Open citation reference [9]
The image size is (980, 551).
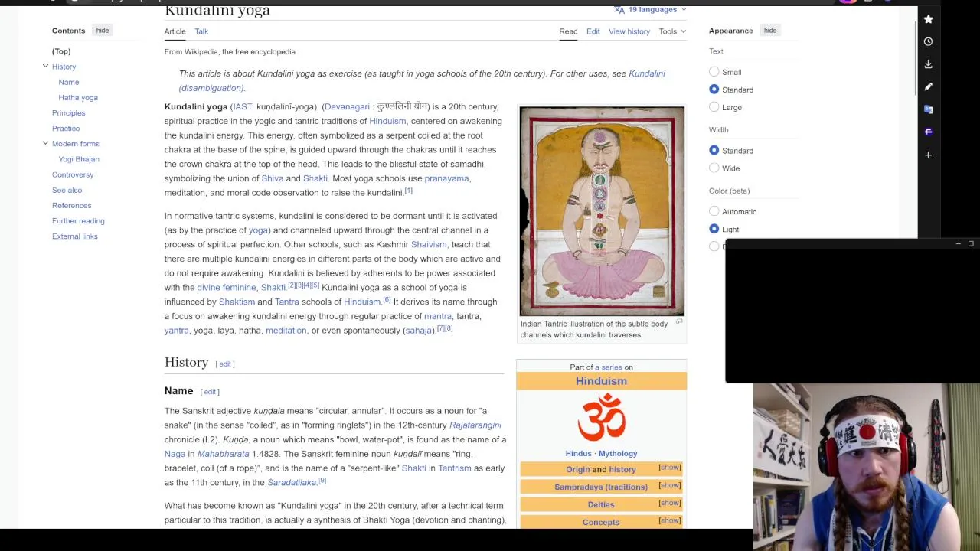point(322,481)
